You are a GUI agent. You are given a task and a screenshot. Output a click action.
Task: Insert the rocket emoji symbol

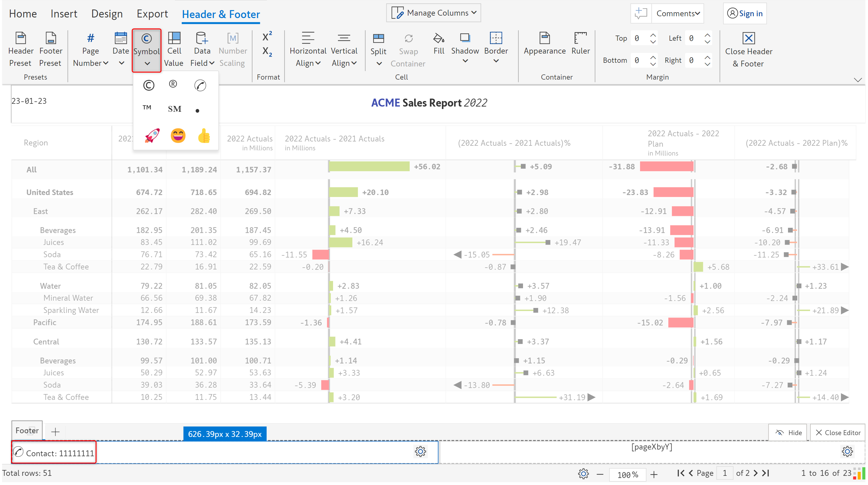152,136
